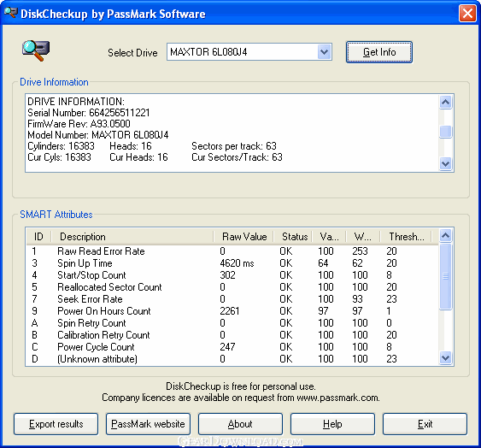Screen dimensions: 481x448
Task: Click the SMART Attributes scrollbar thumb
Action: coord(445,276)
